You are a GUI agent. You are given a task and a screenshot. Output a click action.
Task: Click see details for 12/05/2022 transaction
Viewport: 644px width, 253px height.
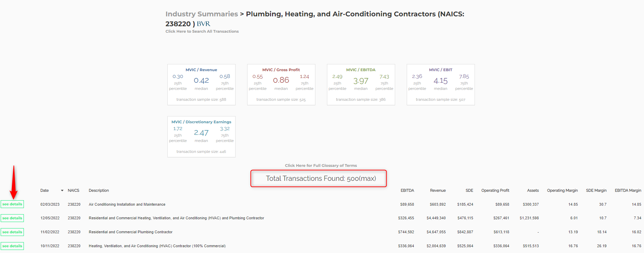pos(12,218)
